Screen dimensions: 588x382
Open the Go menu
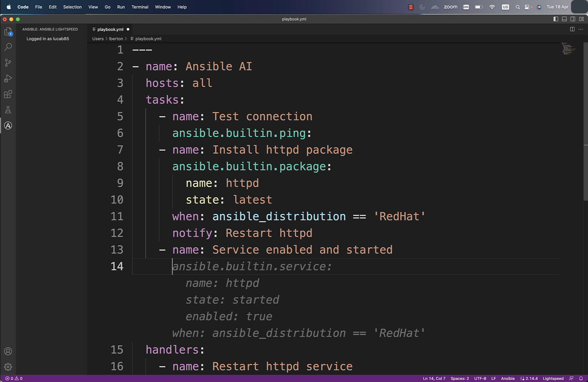point(107,7)
